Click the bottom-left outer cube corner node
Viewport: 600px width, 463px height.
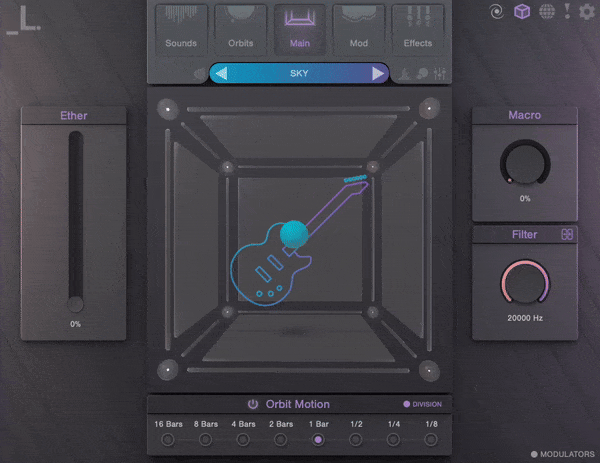(168, 370)
